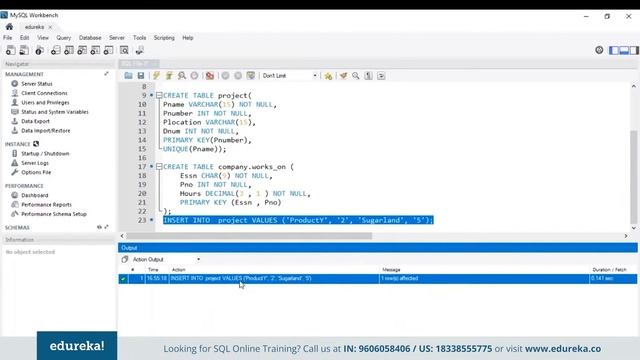Viewport: 640px width, 360px height.
Task: Open the Edit menu
Action: 24,38
